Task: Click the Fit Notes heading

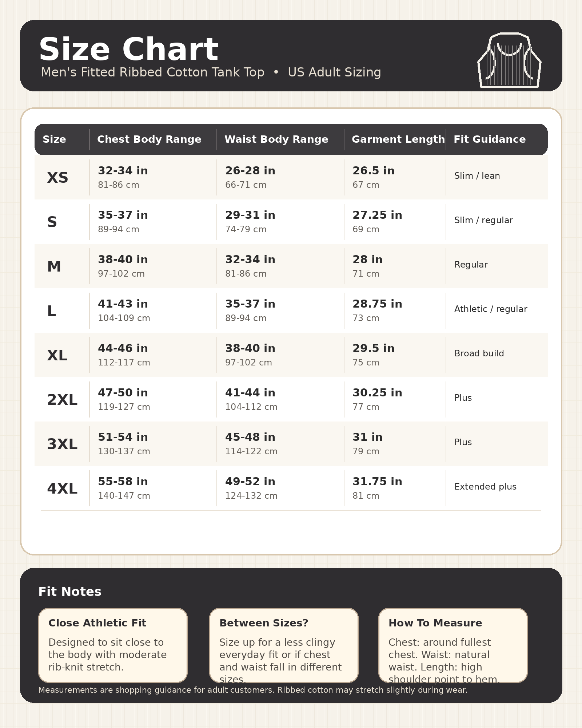Action: click(70, 591)
